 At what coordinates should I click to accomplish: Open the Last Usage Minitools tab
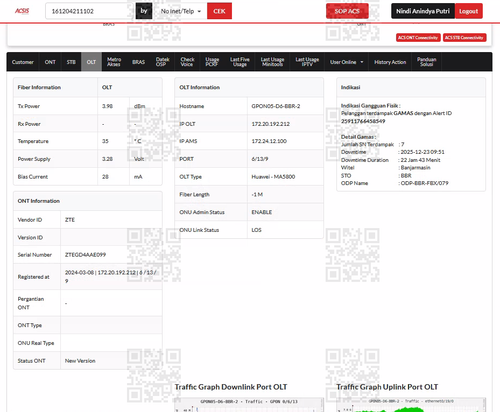tap(272, 62)
